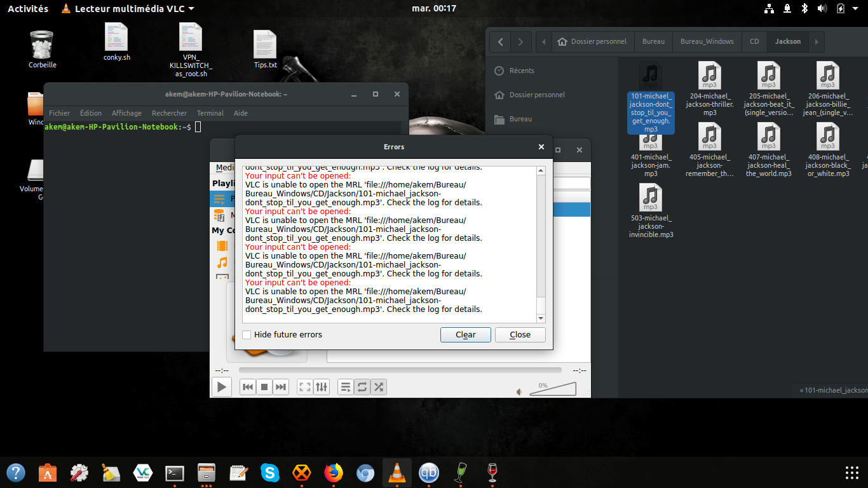Expand path bar left arrow in file manager

tap(544, 41)
